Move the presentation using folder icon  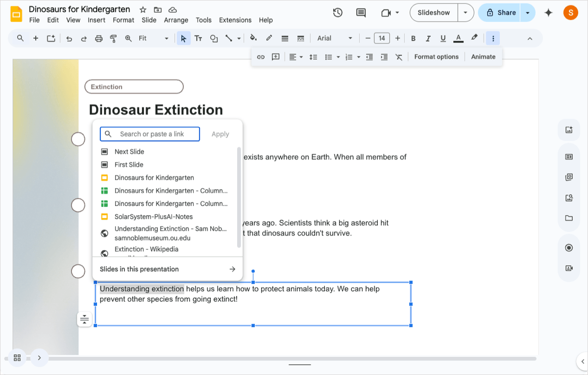point(157,10)
